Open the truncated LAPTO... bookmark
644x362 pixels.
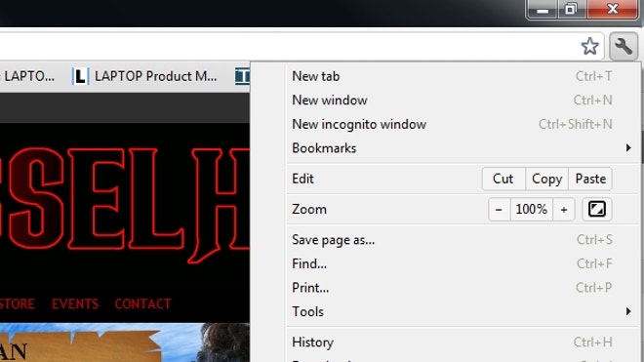tap(27, 76)
